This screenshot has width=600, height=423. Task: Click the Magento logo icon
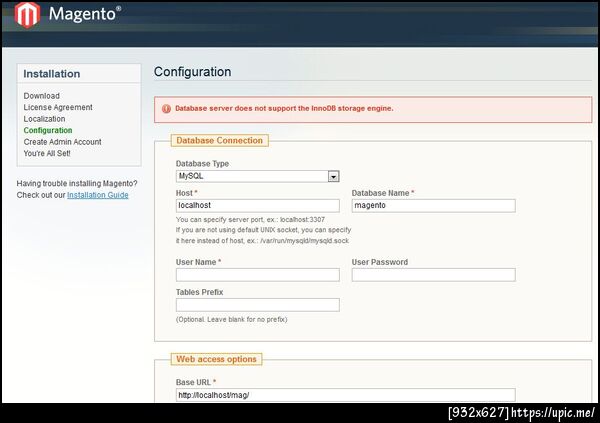tap(29, 15)
